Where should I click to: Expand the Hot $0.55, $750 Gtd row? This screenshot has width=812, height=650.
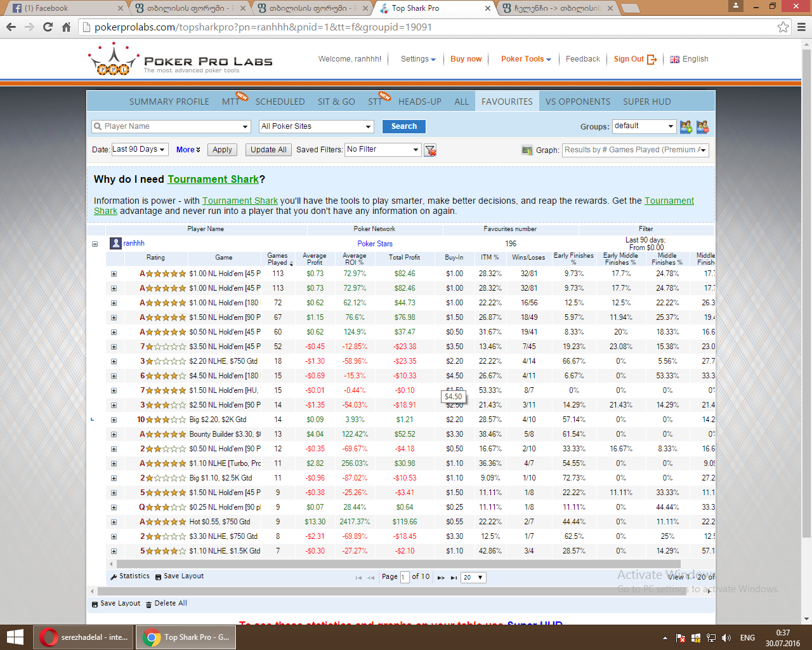114,522
